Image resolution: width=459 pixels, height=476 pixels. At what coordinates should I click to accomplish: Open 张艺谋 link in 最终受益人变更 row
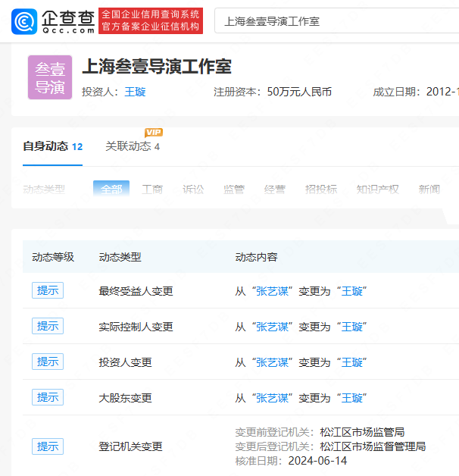(x=273, y=291)
